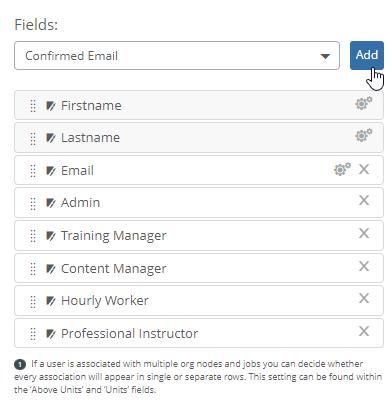This screenshot has height=400, width=392.
Task: Open the Confirmed Email fields dropdown
Action: coord(177,56)
